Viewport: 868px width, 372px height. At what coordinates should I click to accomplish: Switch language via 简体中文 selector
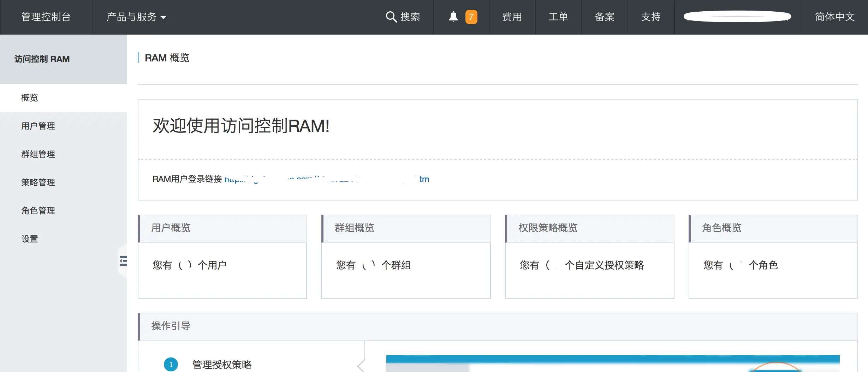pyautogui.click(x=834, y=17)
